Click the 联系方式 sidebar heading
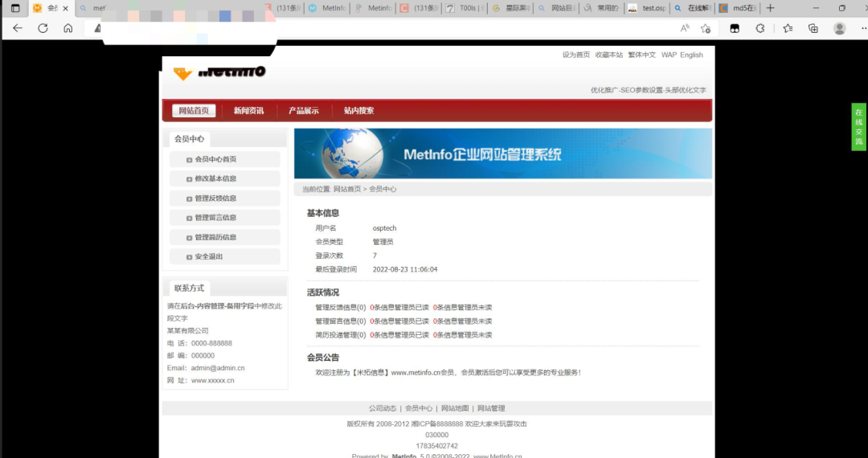The image size is (868, 458). (x=190, y=288)
